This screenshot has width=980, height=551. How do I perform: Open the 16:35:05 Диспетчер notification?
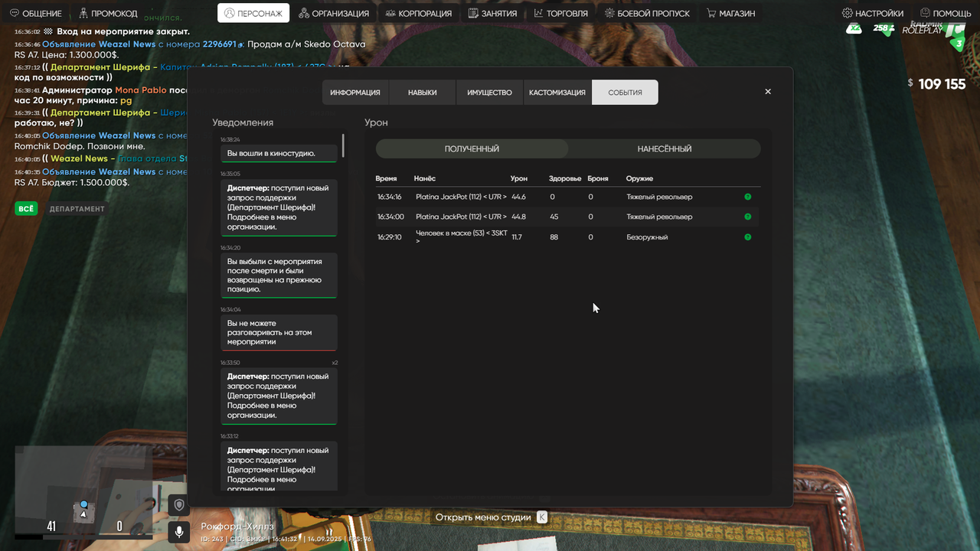(x=279, y=207)
